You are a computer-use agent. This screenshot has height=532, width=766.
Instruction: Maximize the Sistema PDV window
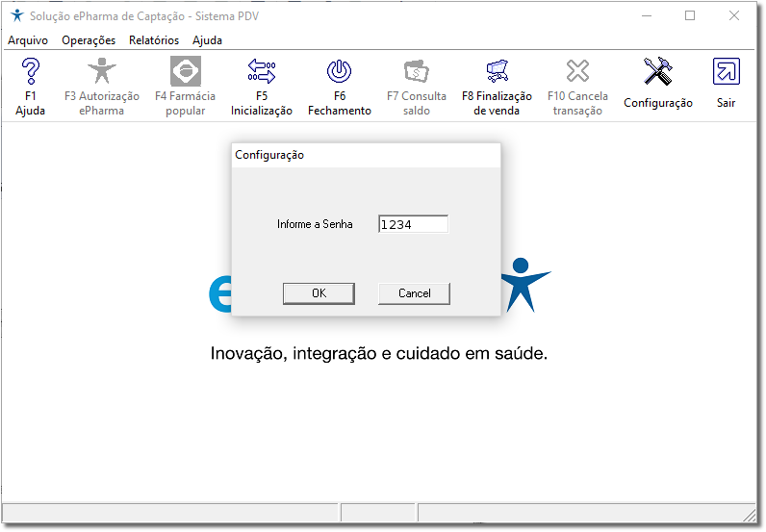(x=690, y=16)
